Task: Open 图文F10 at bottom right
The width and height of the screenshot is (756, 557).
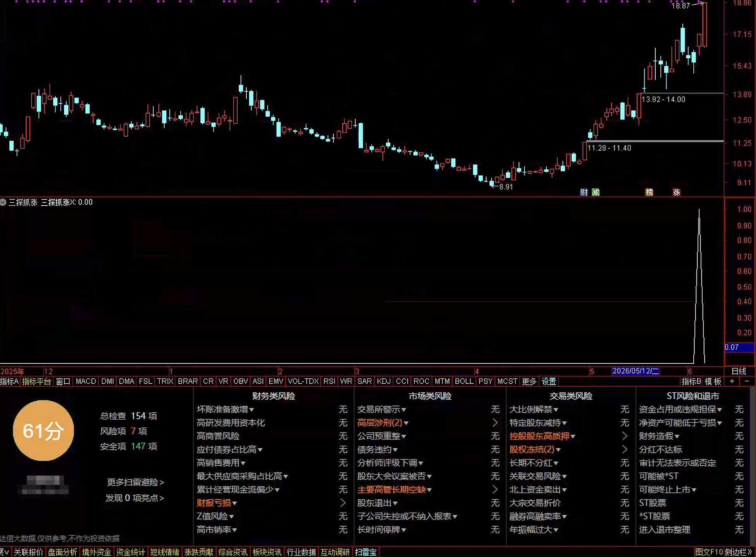Action: coord(709,552)
